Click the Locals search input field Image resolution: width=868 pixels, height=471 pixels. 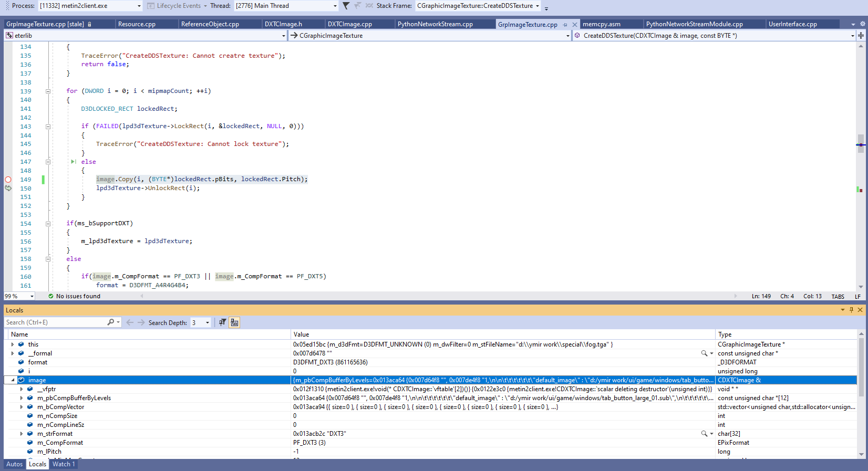pyautogui.click(x=55, y=322)
